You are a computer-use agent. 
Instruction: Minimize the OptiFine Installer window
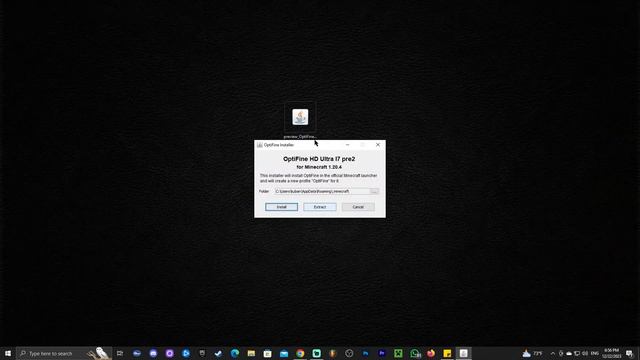(347, 145)
